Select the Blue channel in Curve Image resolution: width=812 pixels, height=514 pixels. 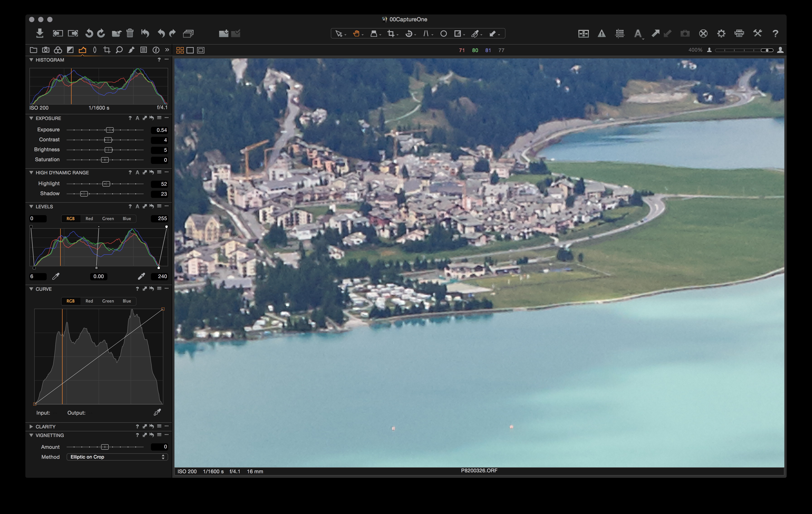(x=127, y=301)
